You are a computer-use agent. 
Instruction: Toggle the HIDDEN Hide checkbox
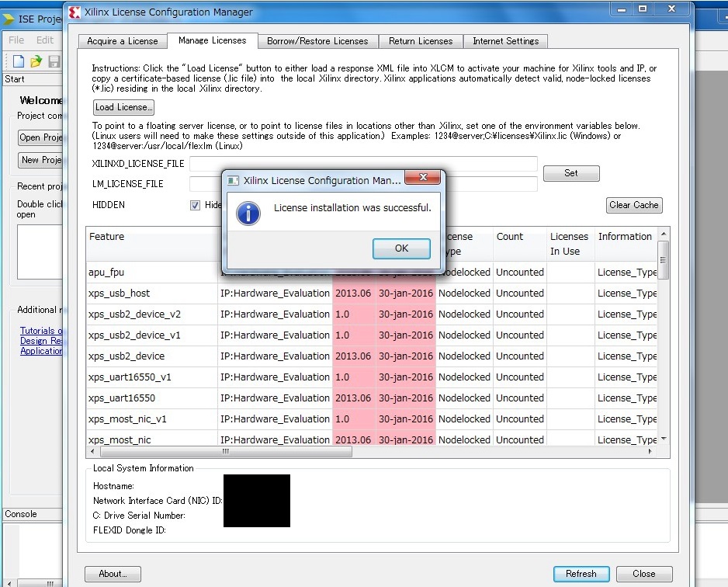point(195,205)
